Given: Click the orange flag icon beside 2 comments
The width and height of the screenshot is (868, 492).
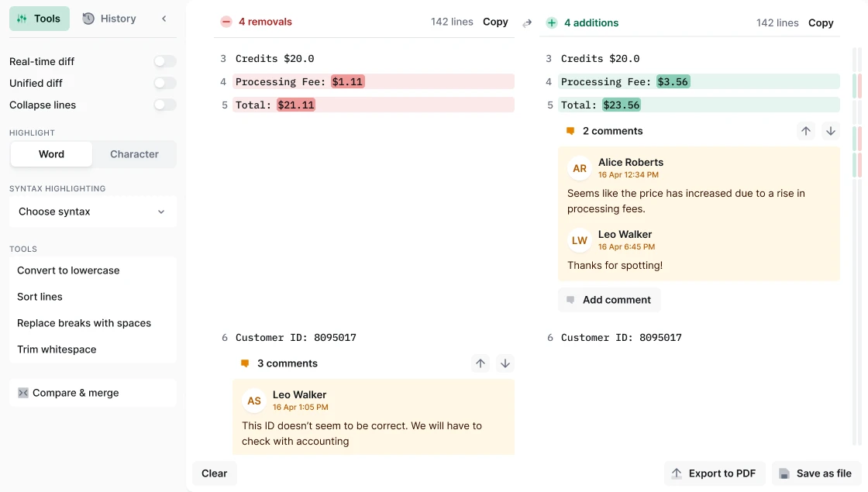Looking at the screenshot, I should [x=571, y=131].
